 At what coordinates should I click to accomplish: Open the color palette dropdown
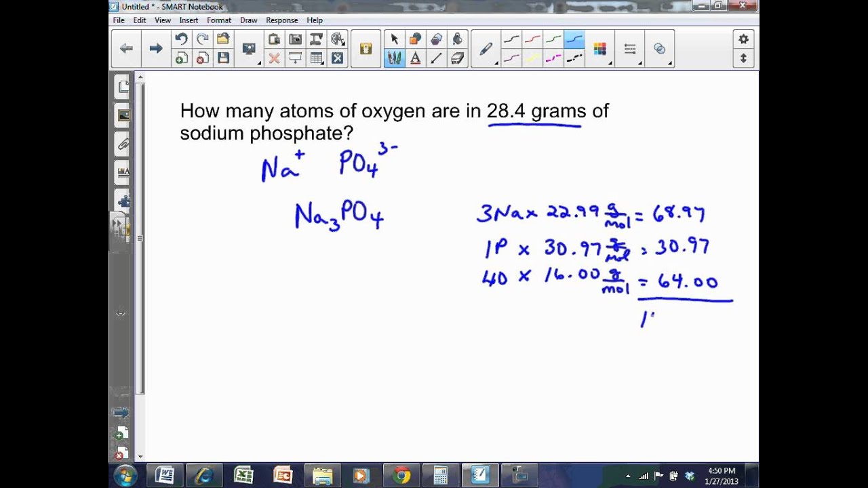(599, 49)
